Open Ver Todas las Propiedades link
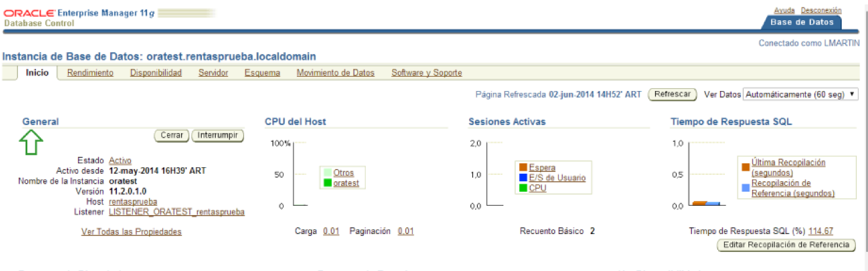The height and width of the screenshot is (271, 868). point(131,232)
